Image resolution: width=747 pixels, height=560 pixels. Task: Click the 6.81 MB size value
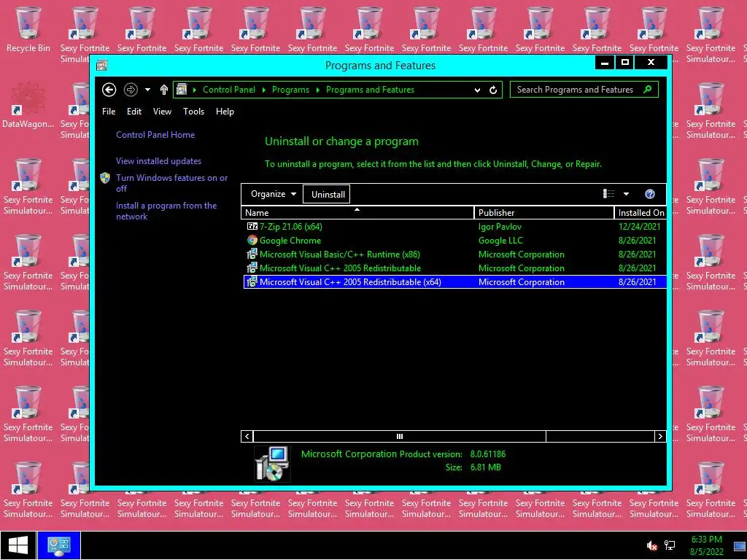pos(485,467)
